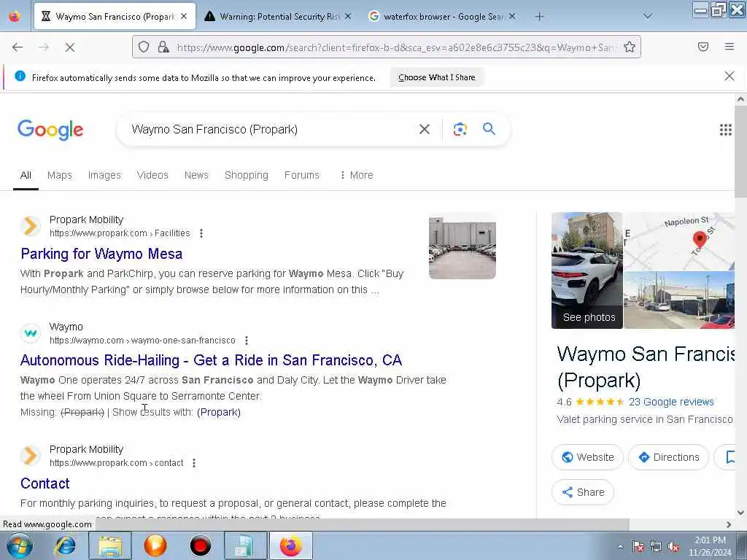Viewport: 747px width, 560px height.
Task: Search by image with Google Lens
Action: pos(460,129)
